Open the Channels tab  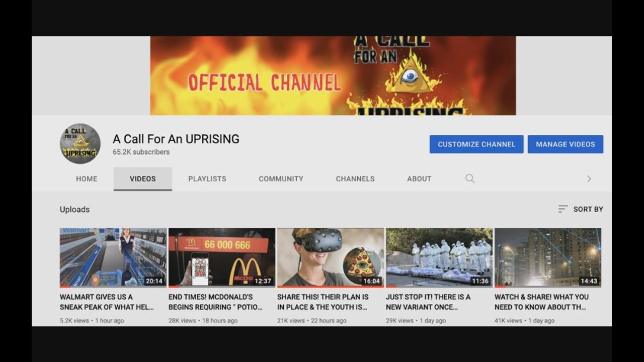[355, 178]
